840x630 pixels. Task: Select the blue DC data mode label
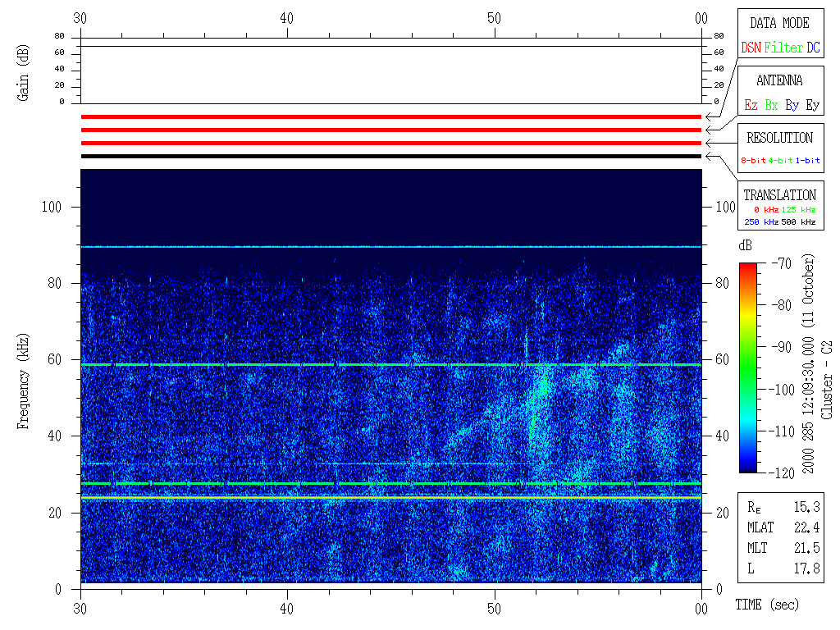813,48
